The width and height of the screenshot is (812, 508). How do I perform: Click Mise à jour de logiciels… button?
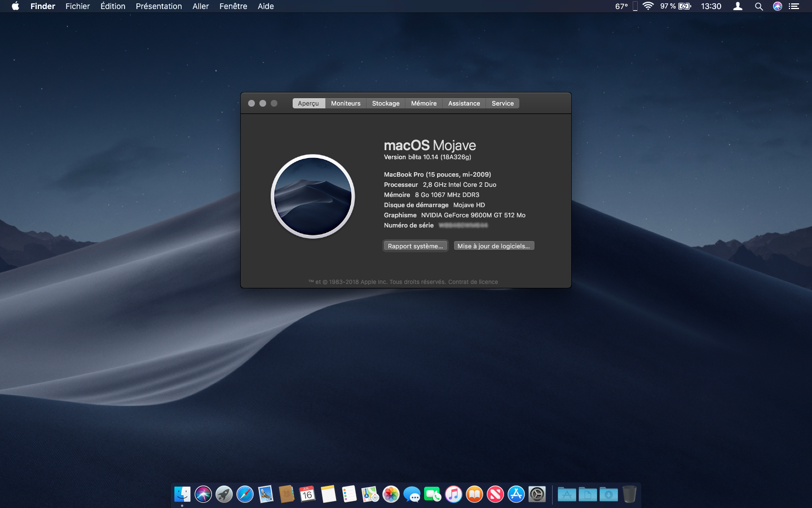coord(493,246)
